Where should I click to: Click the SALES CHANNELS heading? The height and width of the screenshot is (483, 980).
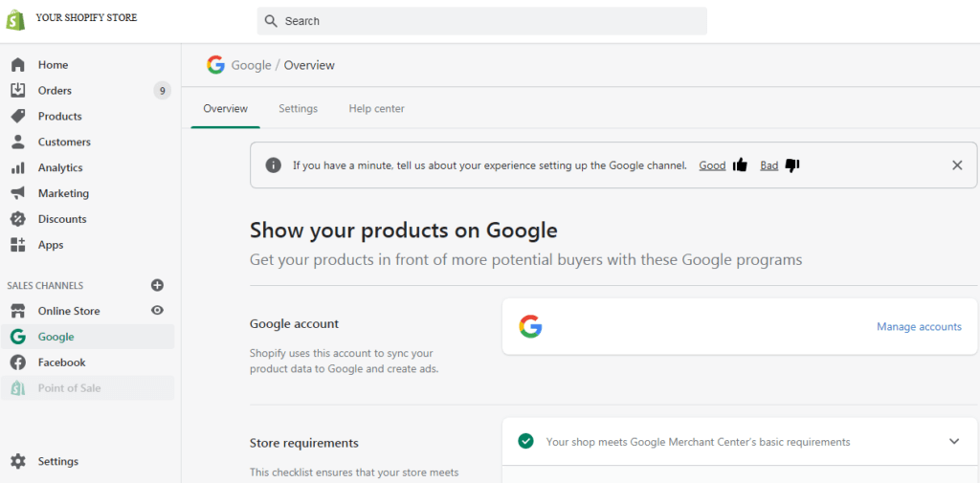coord(45,285)
